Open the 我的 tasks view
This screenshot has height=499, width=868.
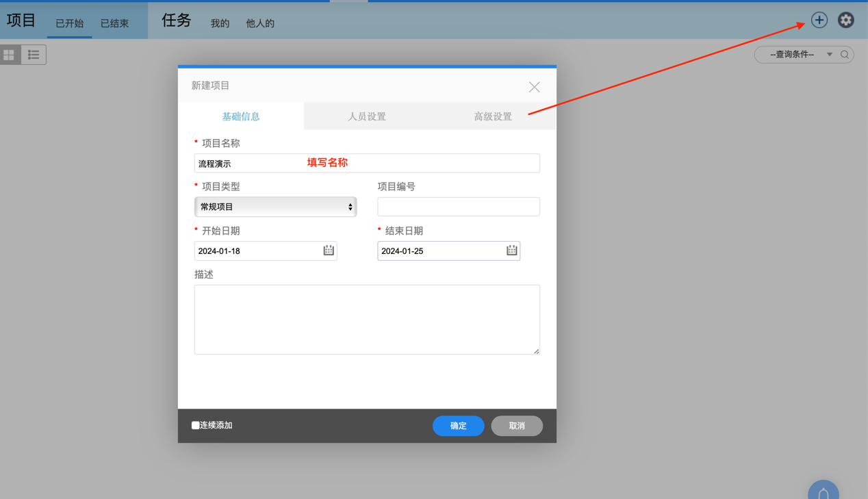(x=219, y=23)
